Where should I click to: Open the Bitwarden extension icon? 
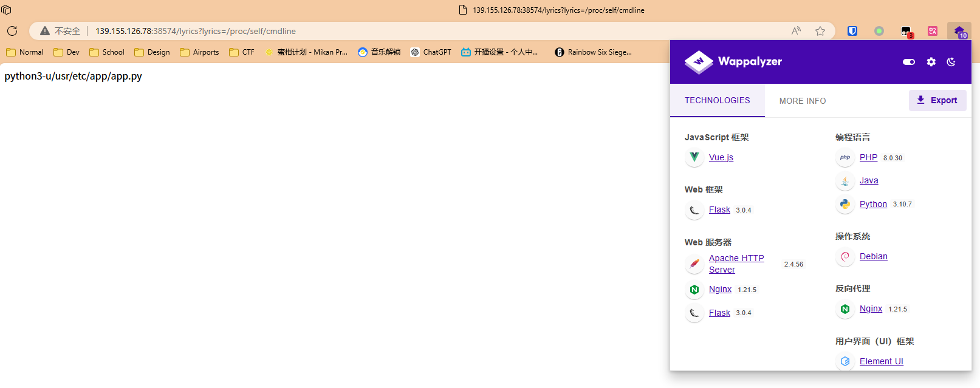pos(852,31)
